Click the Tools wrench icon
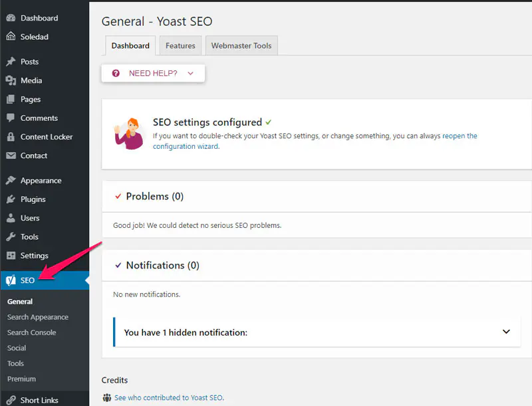The width and height of the screenshot is (532, 406). [x=11, y=237]
